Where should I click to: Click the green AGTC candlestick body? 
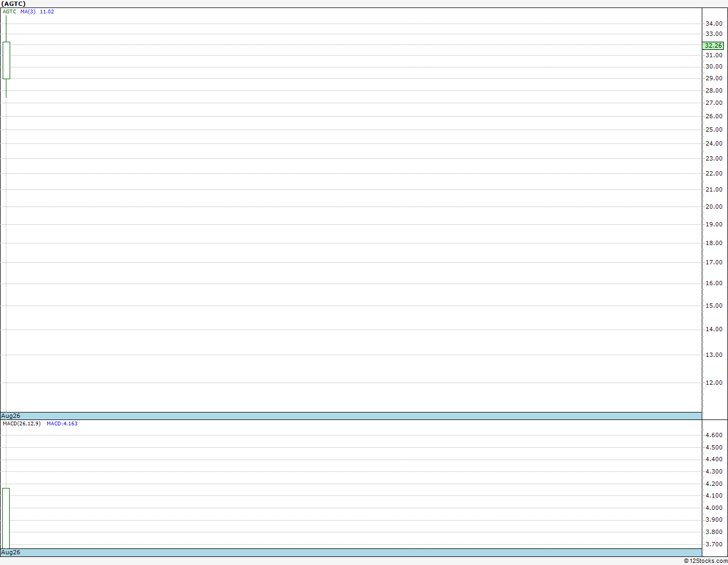pos(6,60)
